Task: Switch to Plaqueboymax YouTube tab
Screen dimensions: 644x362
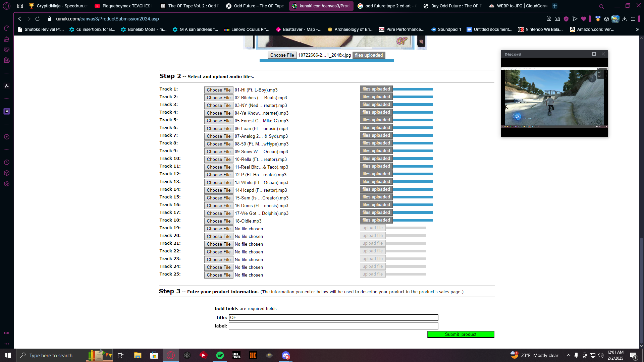Action: [x=123, y=6]
